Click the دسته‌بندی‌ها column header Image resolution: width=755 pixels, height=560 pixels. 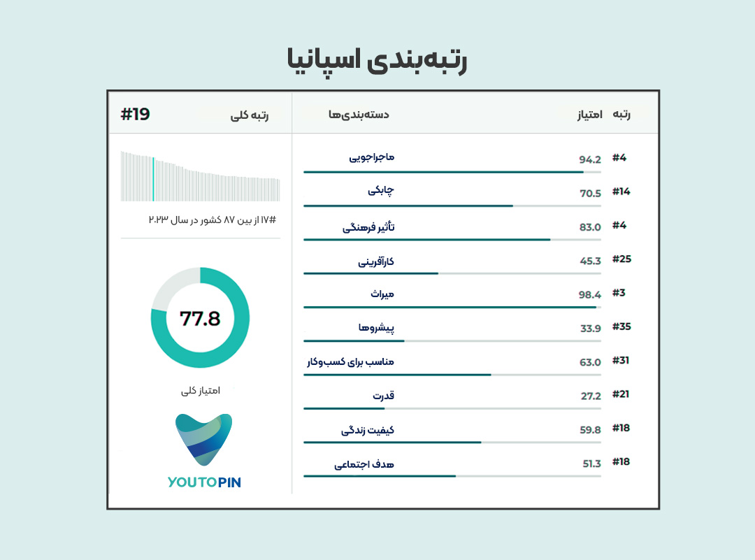pos(359,115)
